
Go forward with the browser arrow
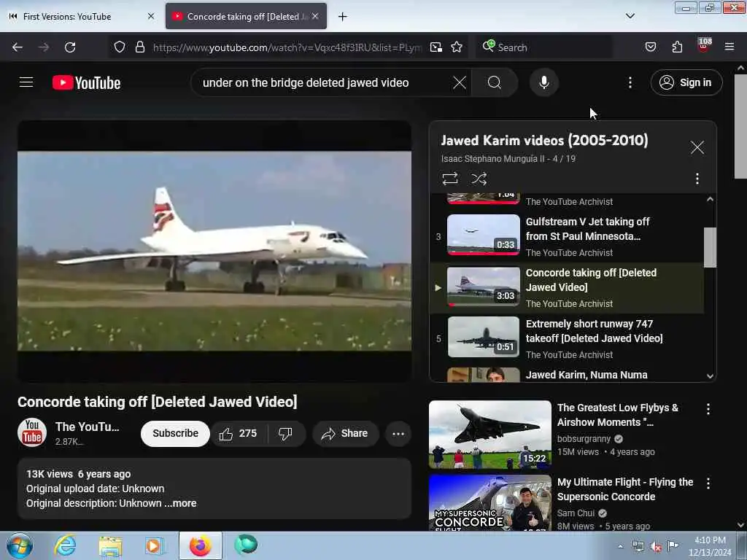pyautogui.click(x=44, y=47)
